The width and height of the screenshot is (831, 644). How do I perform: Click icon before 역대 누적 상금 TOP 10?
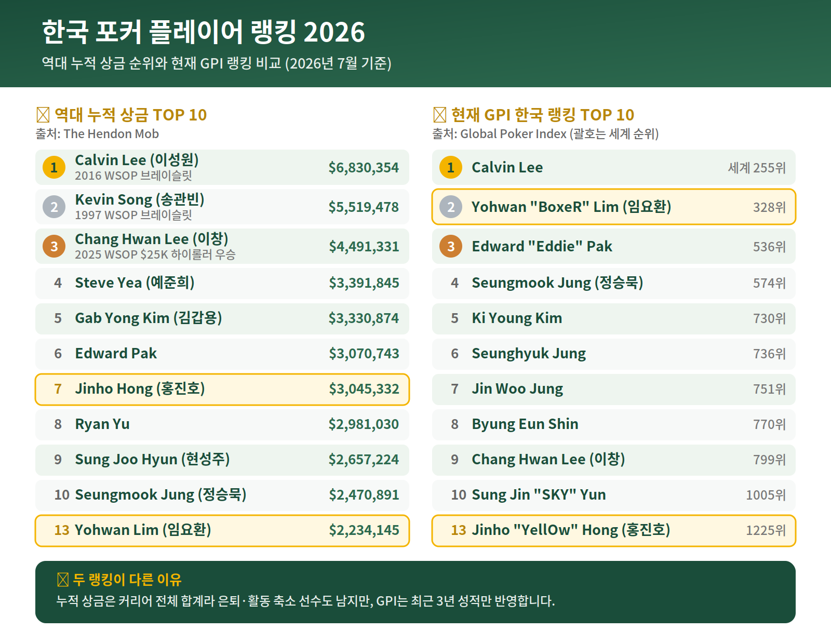point(43,115)
